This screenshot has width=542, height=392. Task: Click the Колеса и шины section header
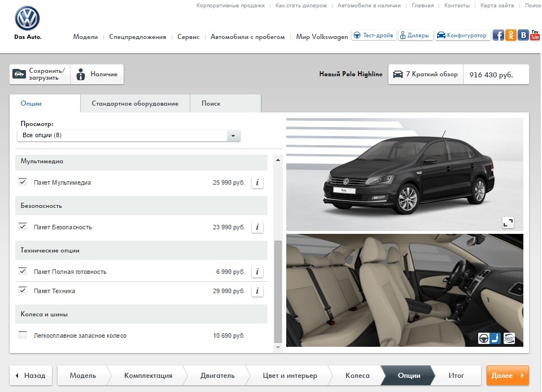pos(141,314)
